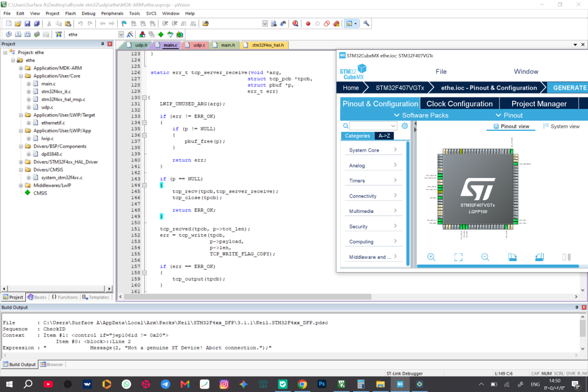The image size is (588, 392).
Task: Open the CubeMX category settings gear icon
Action: click(405, 126)
